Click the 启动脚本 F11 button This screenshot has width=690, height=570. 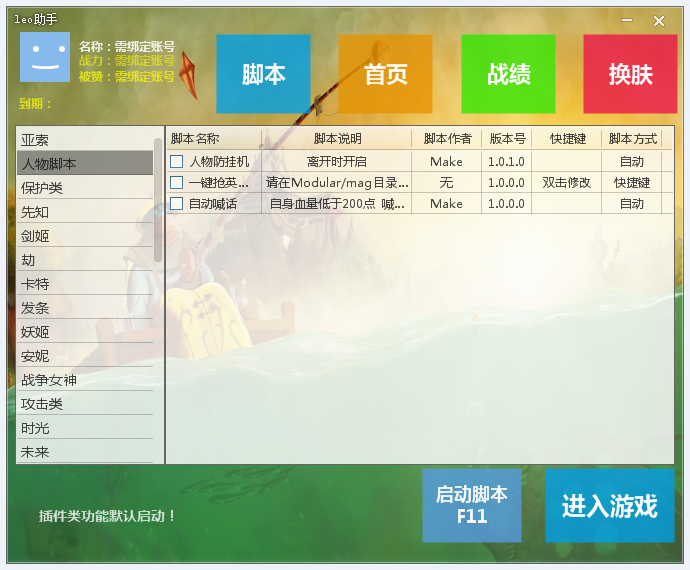(471, 505)
